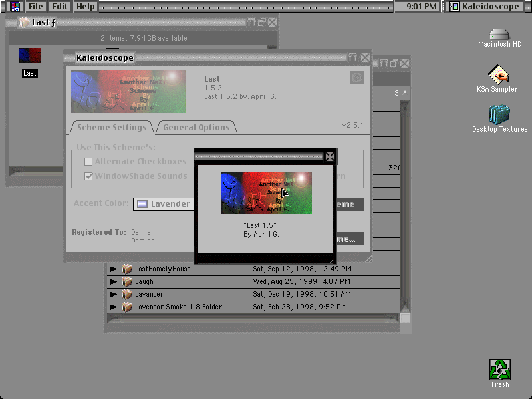Screen dimensions: 532x399
Task: Open the Edit menu
Action: coord(60,7)
